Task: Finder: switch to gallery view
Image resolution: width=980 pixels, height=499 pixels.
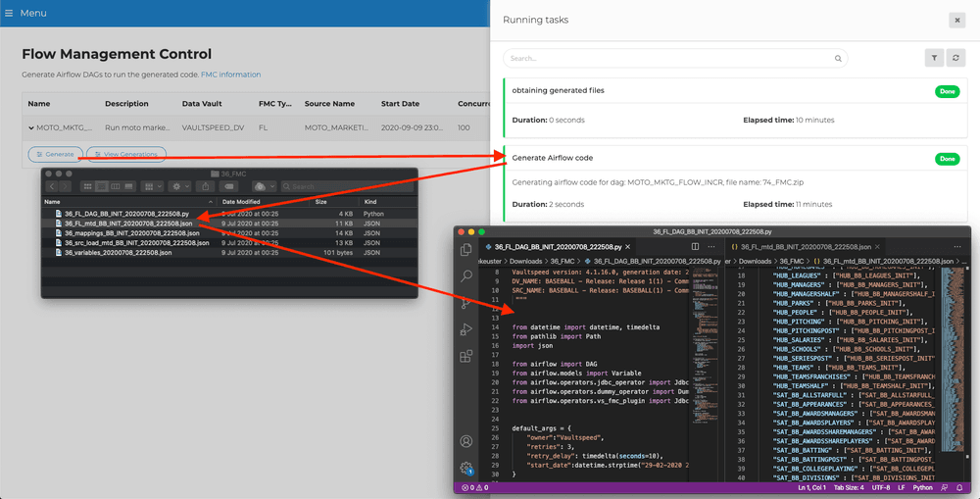Action: click(128, 186)
